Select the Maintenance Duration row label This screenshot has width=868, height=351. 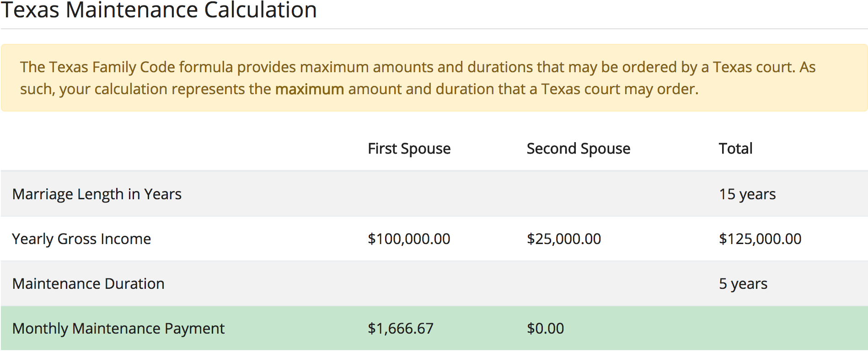[x=88, y=284]
